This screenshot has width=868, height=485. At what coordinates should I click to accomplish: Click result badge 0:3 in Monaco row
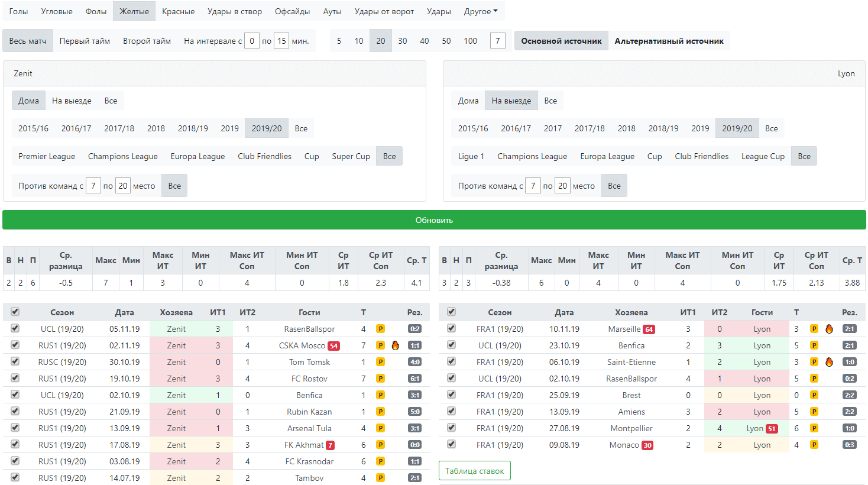pyautogui.click(x=850, y=445)
